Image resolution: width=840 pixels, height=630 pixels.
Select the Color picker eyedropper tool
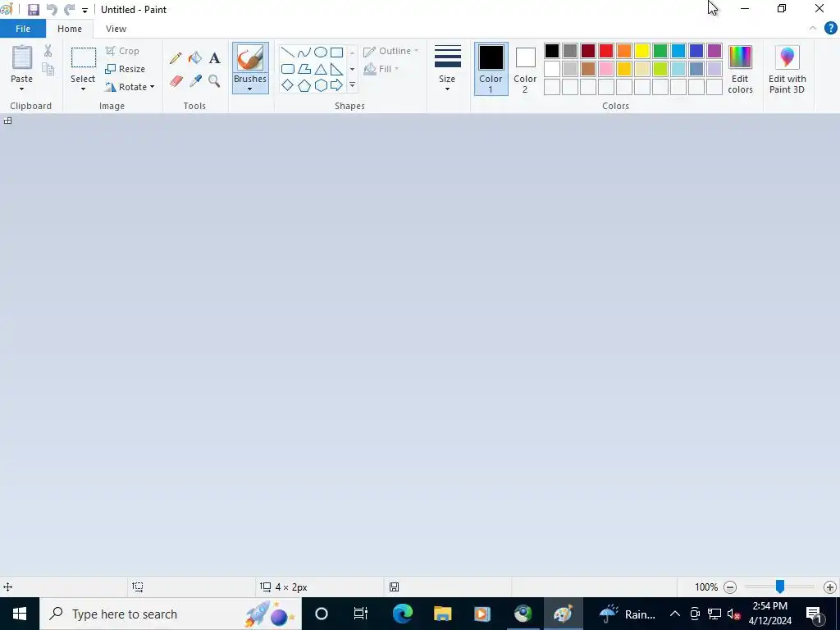pos(195,81)
